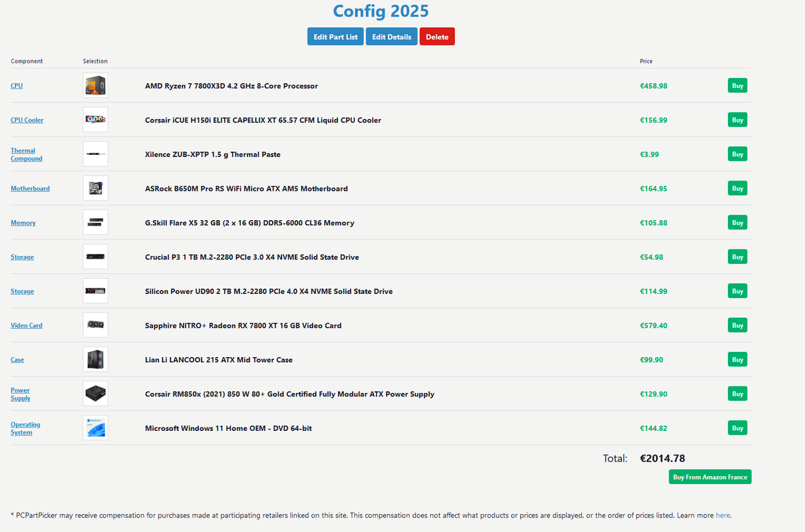Click the Crucial P3 1 TB product name
The height and width of the screenshot is (532, 805).
click(252, 257)
